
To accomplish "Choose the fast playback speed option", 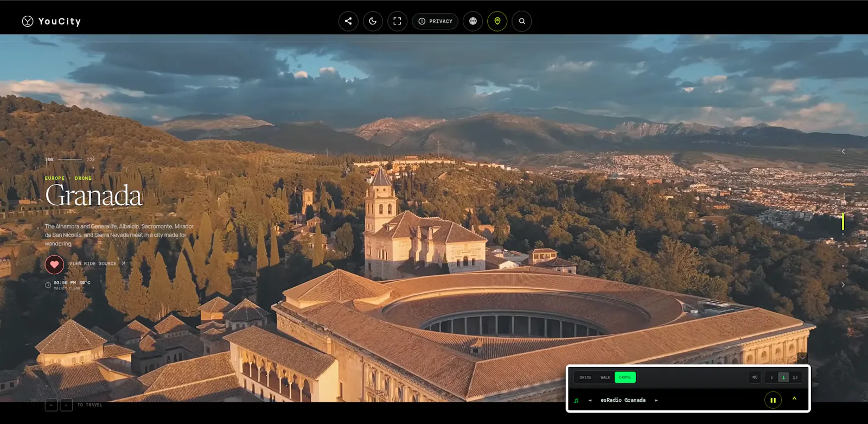I will click(x=795, y=377).
